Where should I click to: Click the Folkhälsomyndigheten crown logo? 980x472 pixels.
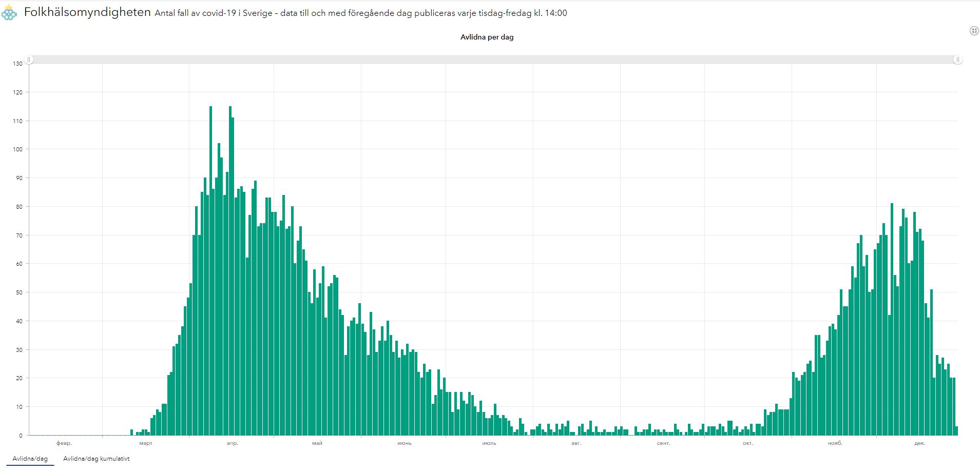[9, 13]
